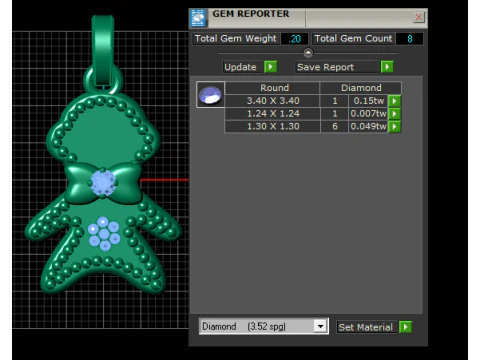Click green arrow in the 0.007tw row

[394, 114]
